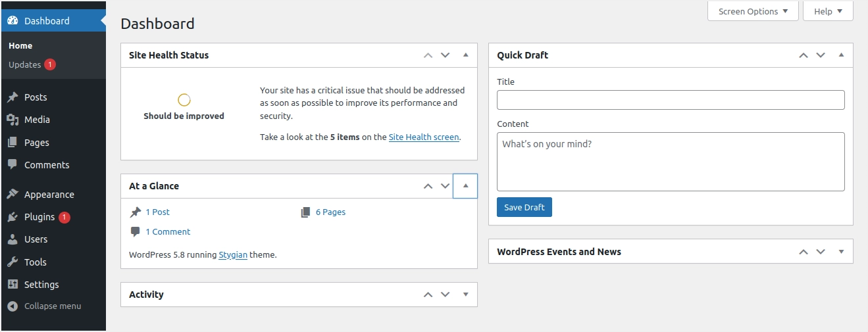Click the Settings sliders icon
Screen dimensions: 868x332
13,285
